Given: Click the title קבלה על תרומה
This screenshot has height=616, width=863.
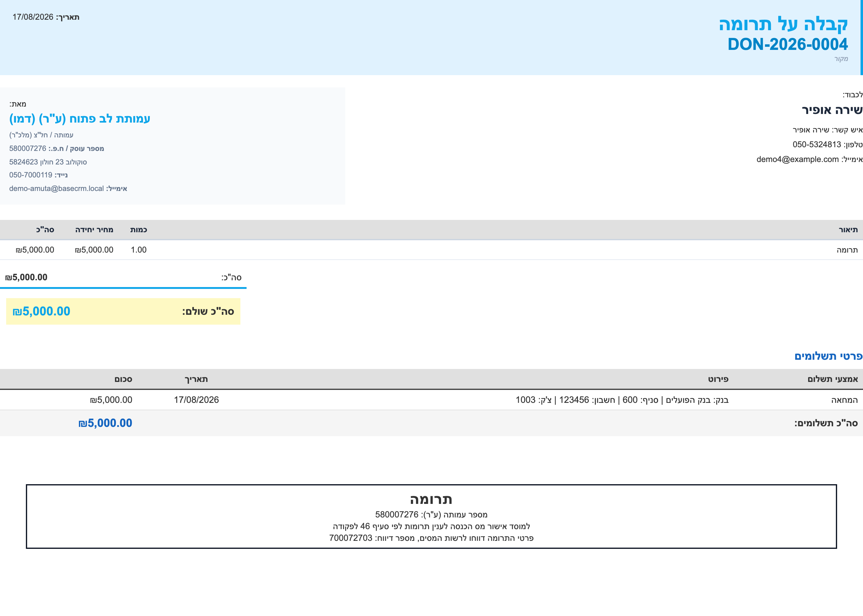Looking at the screenshot, I should pos(783,24).
